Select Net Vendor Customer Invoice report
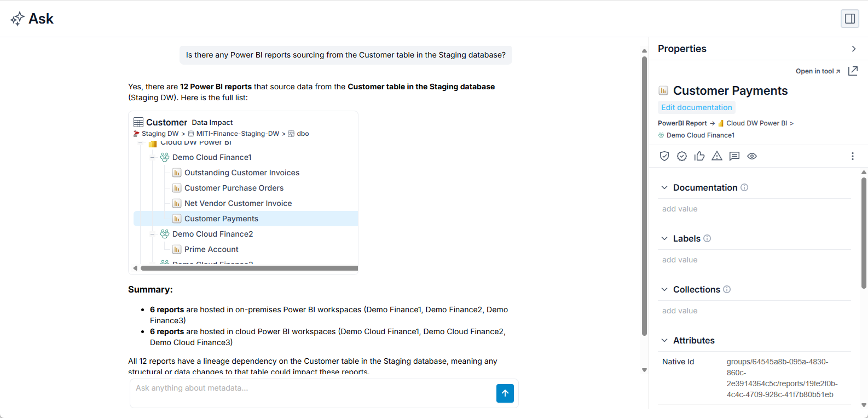Viewport: 868px width, 418px height. click(238, 203)
